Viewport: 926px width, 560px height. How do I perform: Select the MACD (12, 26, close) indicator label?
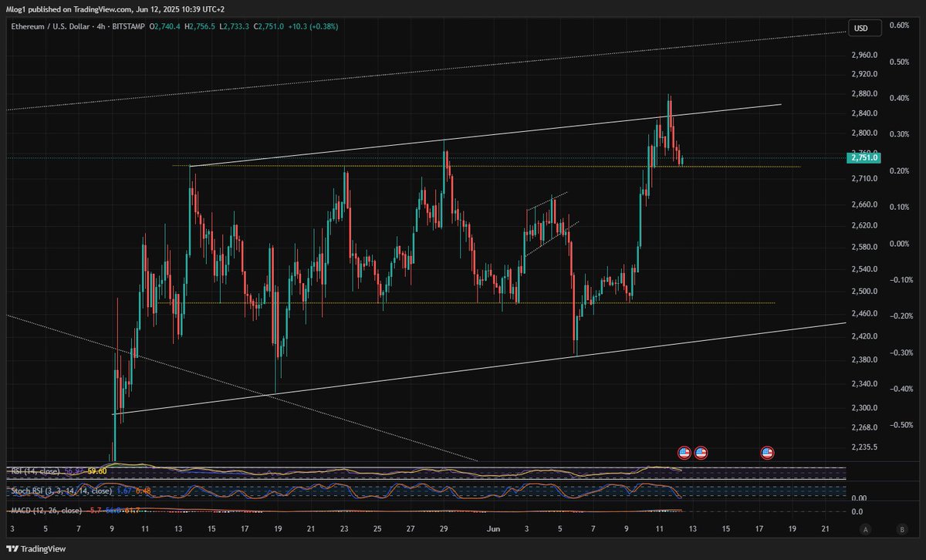[x=45, y=511]
